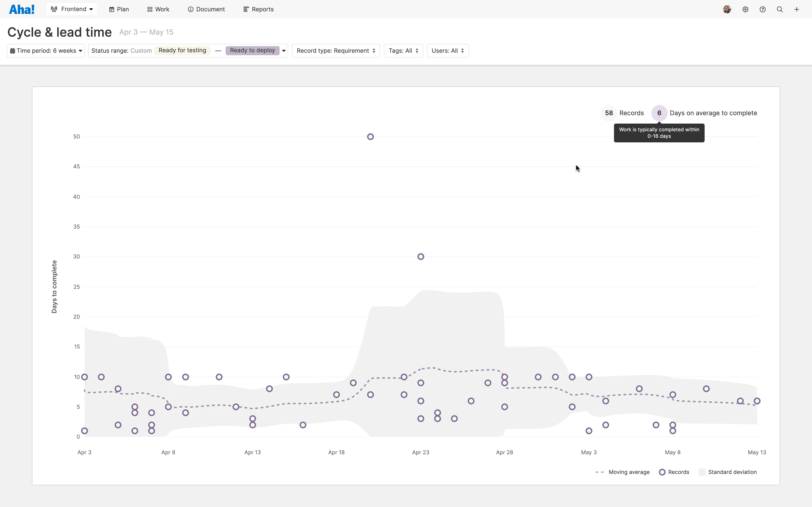Screen dimensions: 812x507
Task: Click the 6 days average badge
Action: click(x=659, y=113)
